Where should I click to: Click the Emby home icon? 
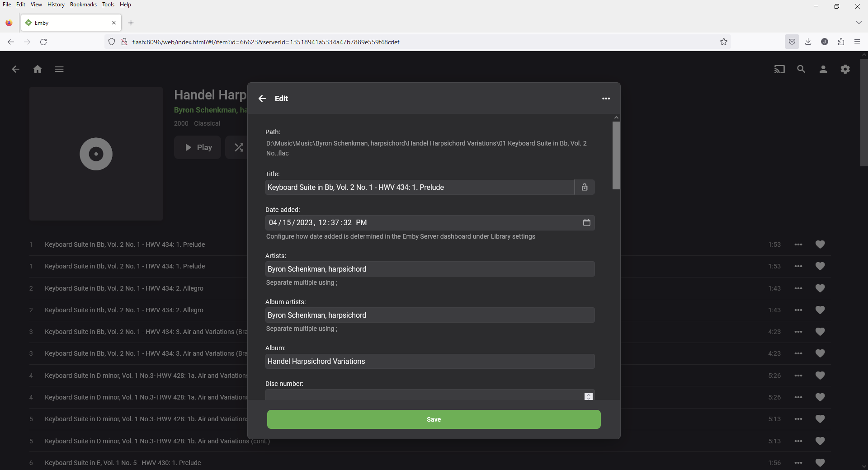(38, 69)
